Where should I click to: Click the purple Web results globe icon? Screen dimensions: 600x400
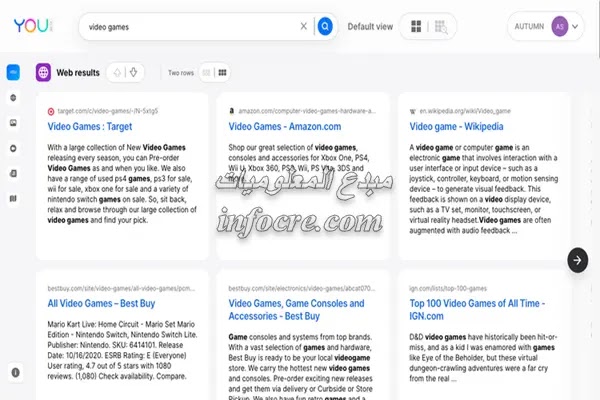[43, 72]
